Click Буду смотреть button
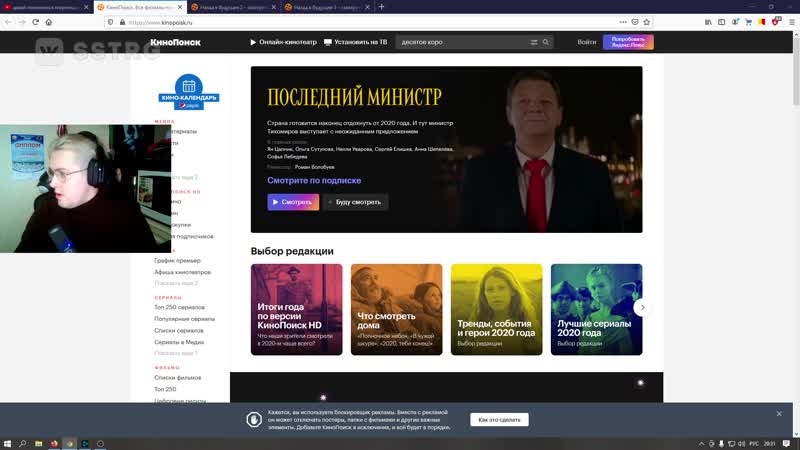 click(356, 202)
